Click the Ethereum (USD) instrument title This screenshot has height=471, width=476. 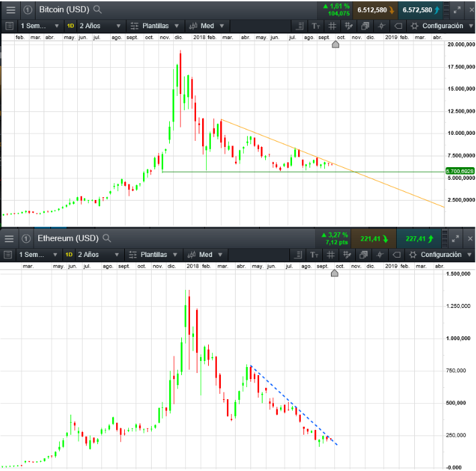pyautogui.click(x=68, y=238)
